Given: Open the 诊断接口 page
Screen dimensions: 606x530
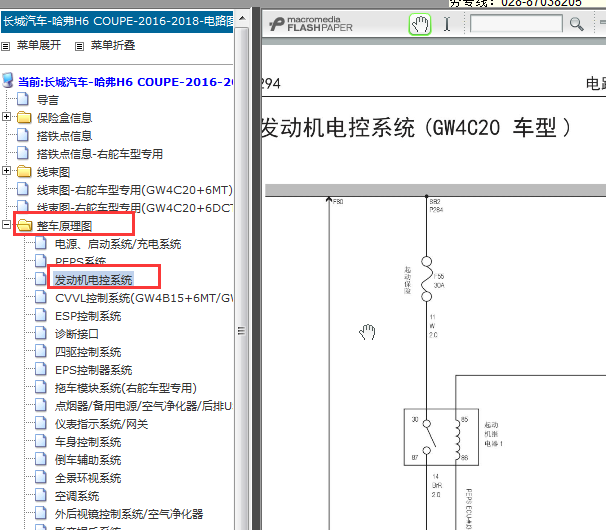Looking at the screenshot, I should coord(77,334).
